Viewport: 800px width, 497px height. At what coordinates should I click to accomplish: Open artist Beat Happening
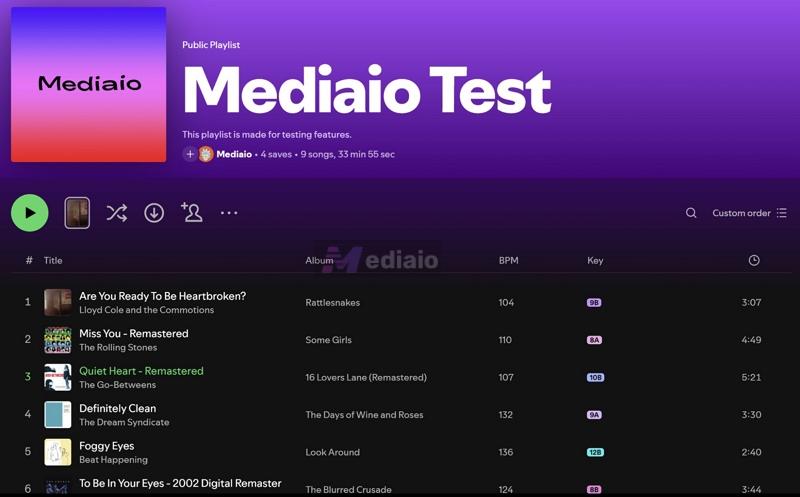click(x=113, y=460)
